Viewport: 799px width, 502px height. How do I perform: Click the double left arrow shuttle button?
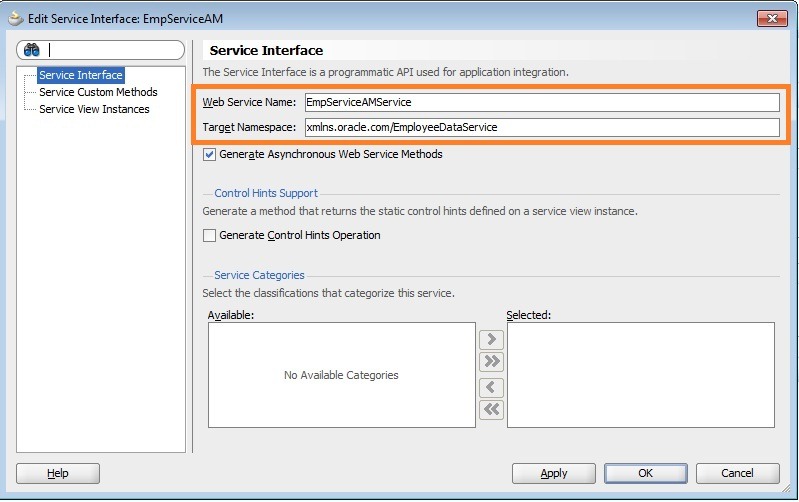pyautogui.click(x=491, y=409)
